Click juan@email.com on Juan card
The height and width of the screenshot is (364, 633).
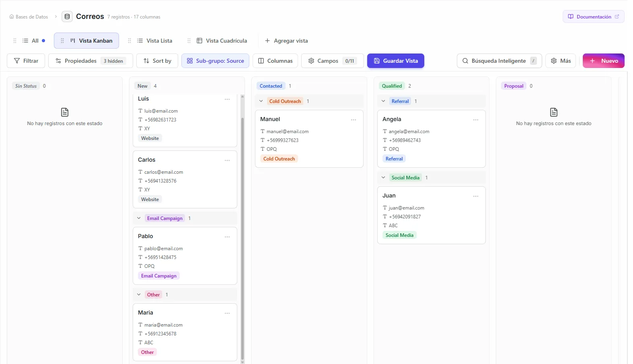coord(406,208)
